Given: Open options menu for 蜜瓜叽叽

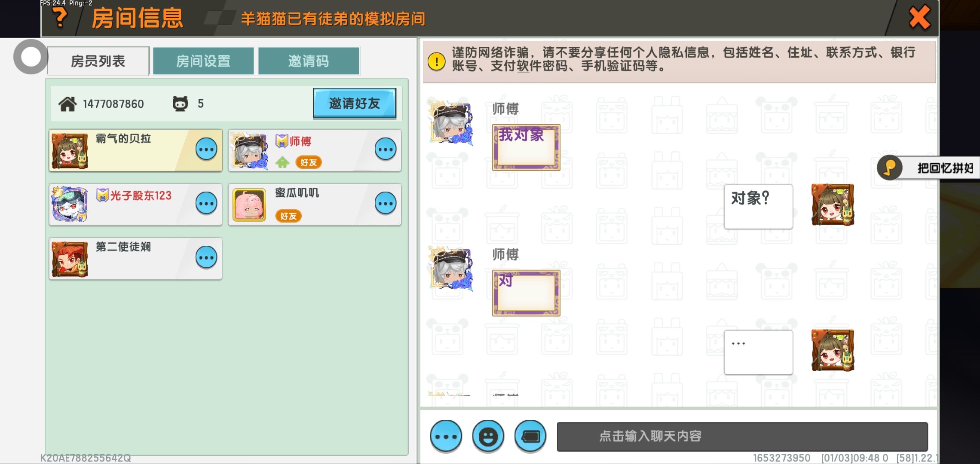Looking at the screenshot, I should point(386,204).
